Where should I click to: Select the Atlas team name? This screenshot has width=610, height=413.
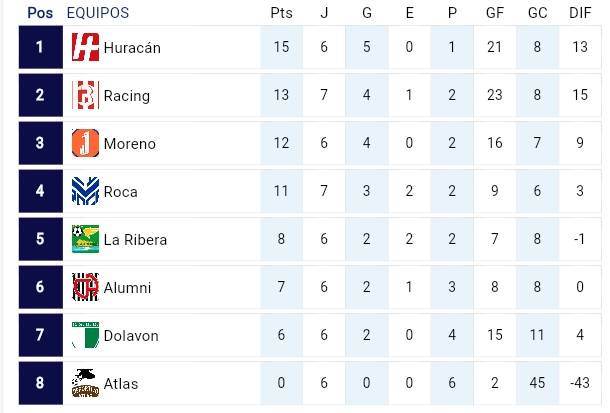click(121, 384)
